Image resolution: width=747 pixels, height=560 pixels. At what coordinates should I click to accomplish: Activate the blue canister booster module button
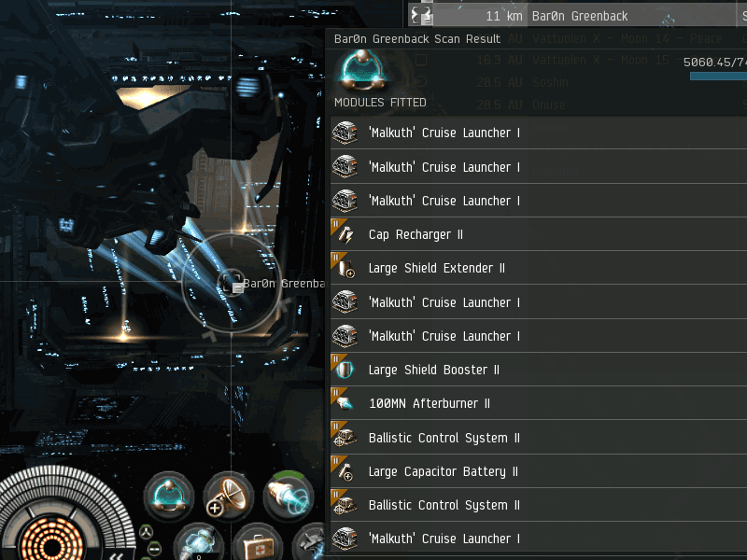199,546
